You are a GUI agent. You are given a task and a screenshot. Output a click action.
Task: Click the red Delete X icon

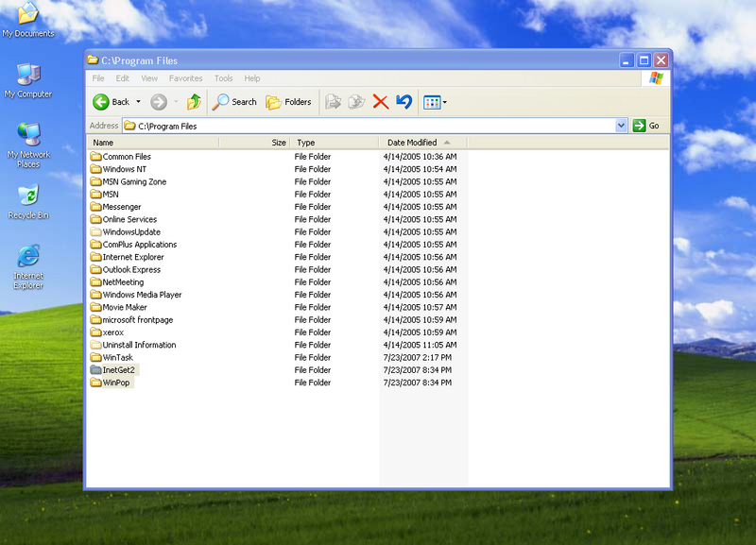(381, 102)
